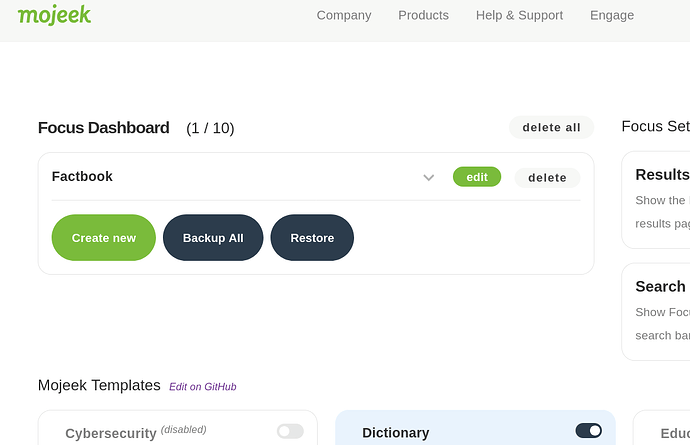Image resolution: width=690 pixels, height=445 pixels.
Task: Turn off the Dictionary template switch
Action: (589, 431)
